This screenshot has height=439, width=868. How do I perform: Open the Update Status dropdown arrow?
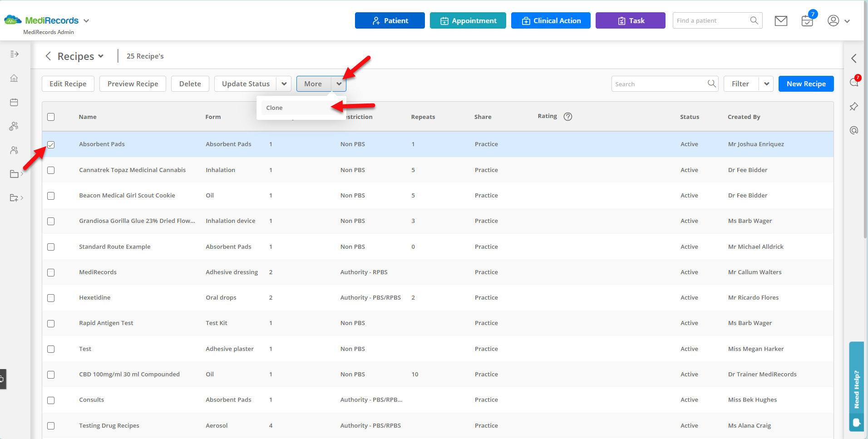pyautogui.click(x=284, y=84)
